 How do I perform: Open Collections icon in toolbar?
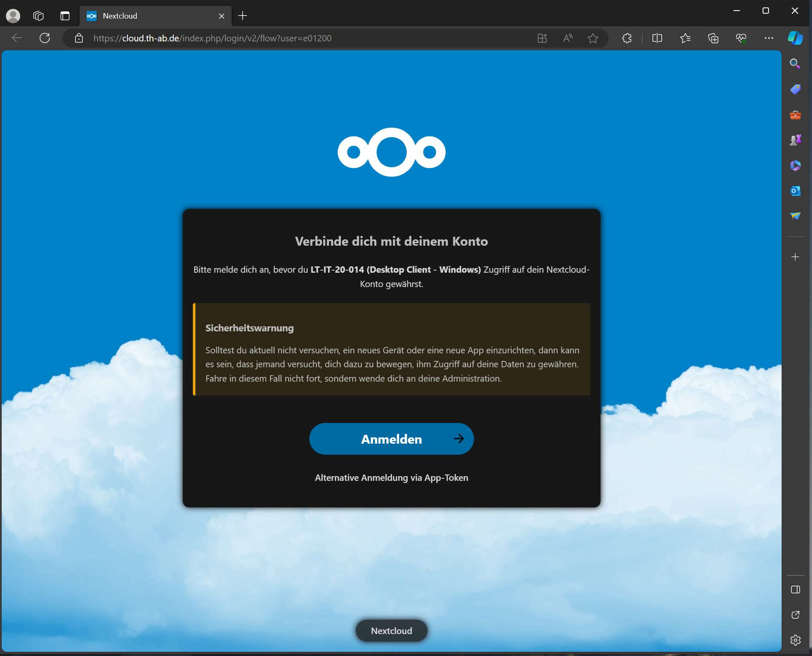[x=713, y=38]
